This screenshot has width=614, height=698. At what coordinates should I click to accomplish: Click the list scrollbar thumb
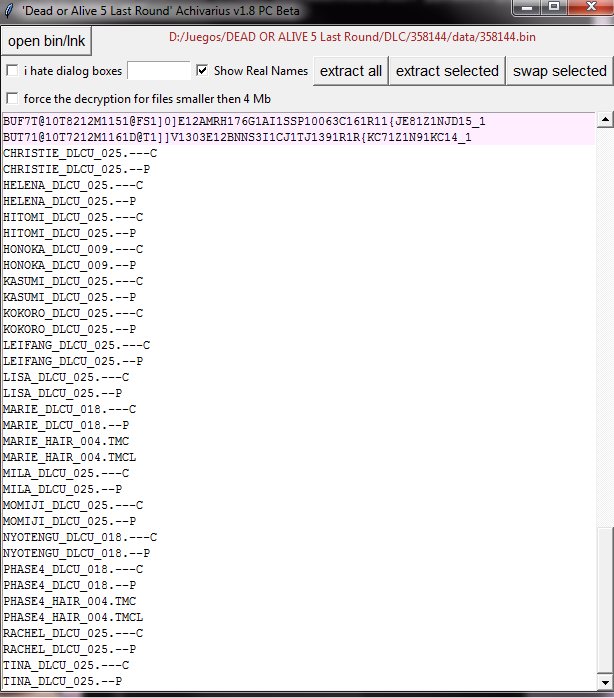pos(605,600)
